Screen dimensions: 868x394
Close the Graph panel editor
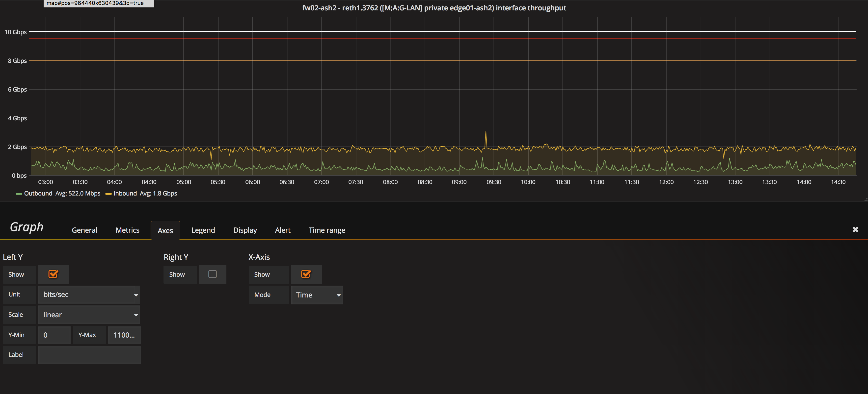click(x=856, y=229)
